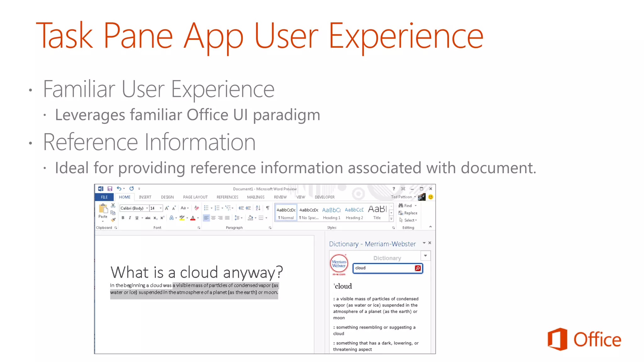This screenshot has height=362, width=644.
Task: Toggle Italic formatting
Action: tap(130, 218)
